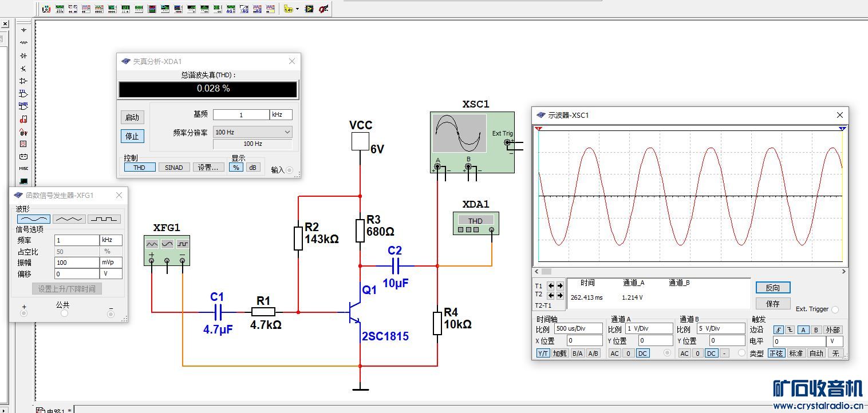Click the timebase scale field 500 us/Div

tap(578, 328)
